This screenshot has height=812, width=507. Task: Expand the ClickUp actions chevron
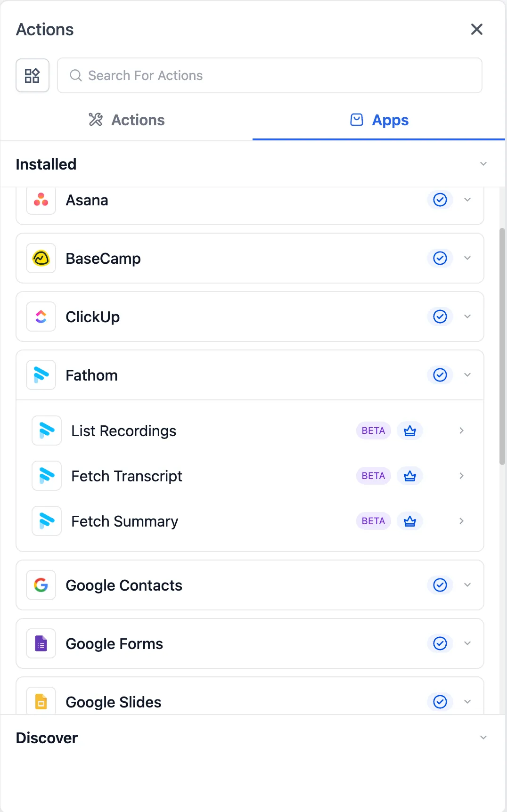pos(467,317)
